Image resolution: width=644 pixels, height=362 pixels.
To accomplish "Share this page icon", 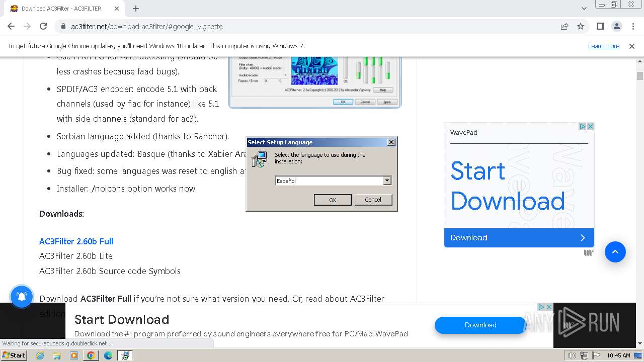I will pyautogui.click(x=565, y=27).
